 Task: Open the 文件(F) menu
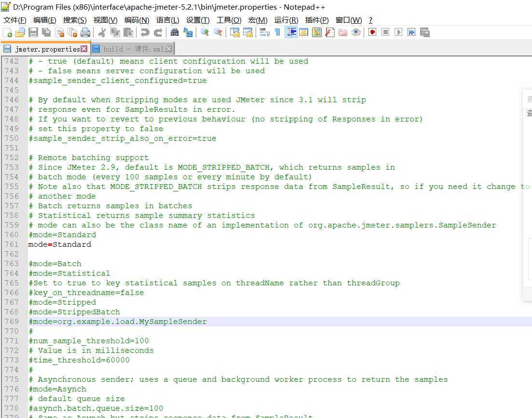click(14, 20)
